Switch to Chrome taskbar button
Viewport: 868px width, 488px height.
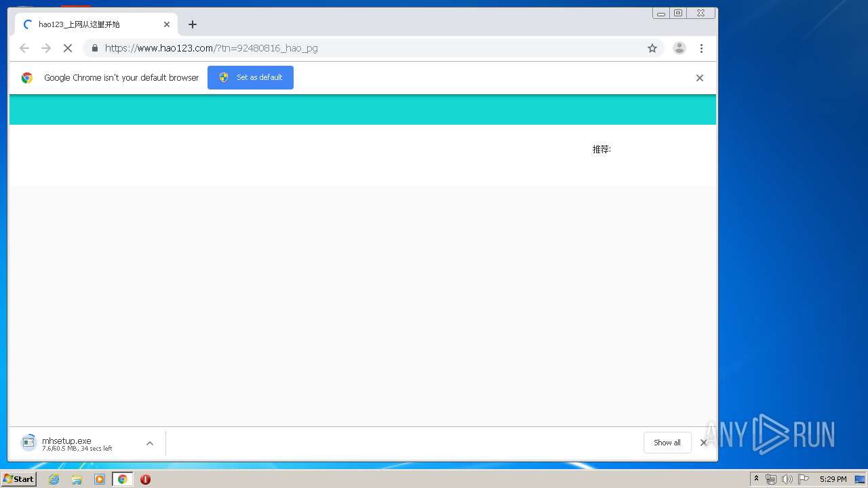(122, 479)
